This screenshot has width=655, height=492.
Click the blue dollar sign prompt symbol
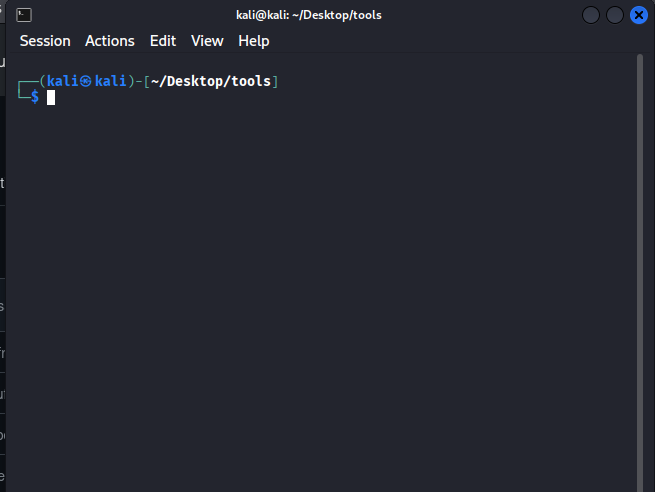[x=35, y=97]
